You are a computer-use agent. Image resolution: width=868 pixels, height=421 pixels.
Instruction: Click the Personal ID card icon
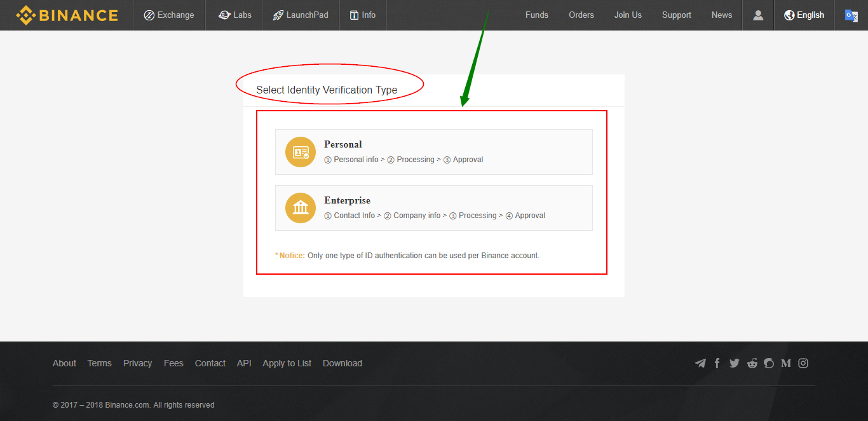coord(301,152)
